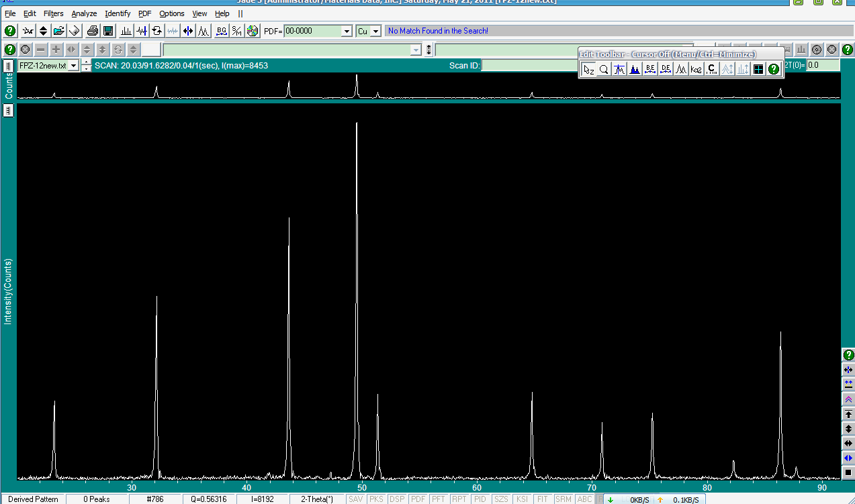Click the 2-Theta(°) axis unit cell
Viewport: 855px width, 504px height.
pyautogui.click(x=317, y=499)
